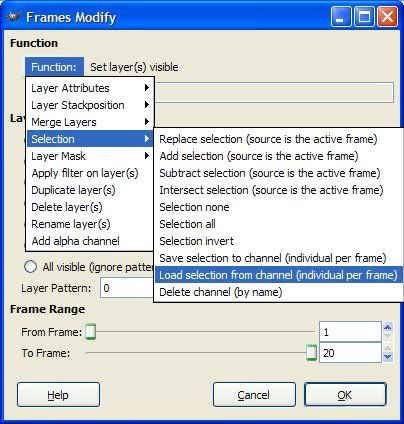The height and width of the screenshot is (424, 404).
Task: Expand Layer Attributes submenu arrow
Action: [147, 88]
